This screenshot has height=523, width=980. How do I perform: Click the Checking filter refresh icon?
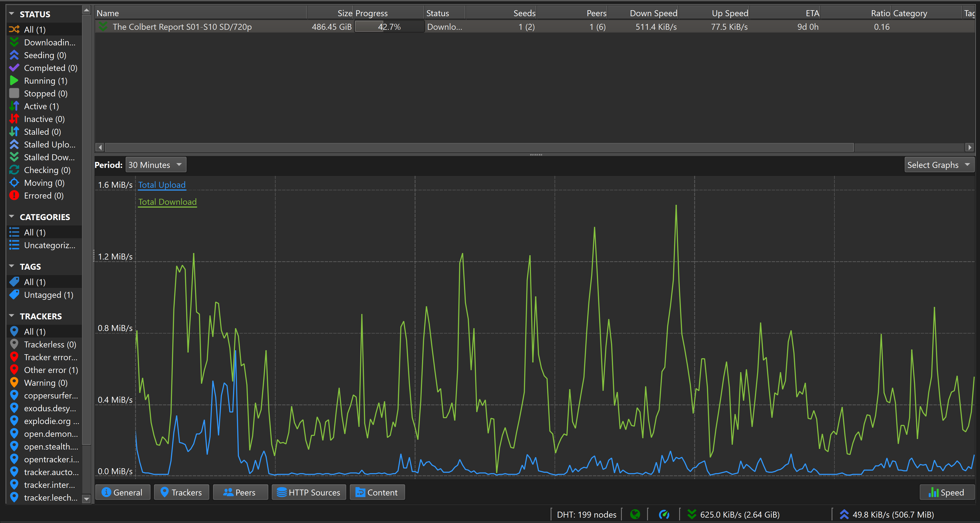[14, 170]
